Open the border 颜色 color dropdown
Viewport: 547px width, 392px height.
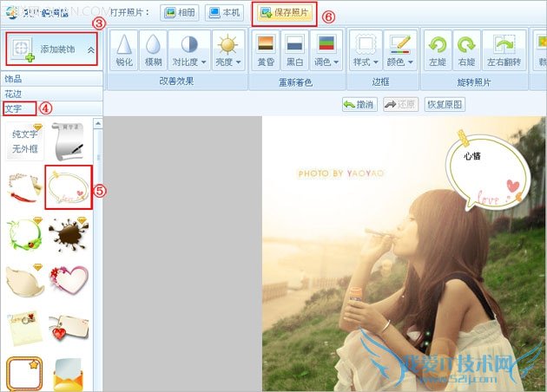point(399,50)
